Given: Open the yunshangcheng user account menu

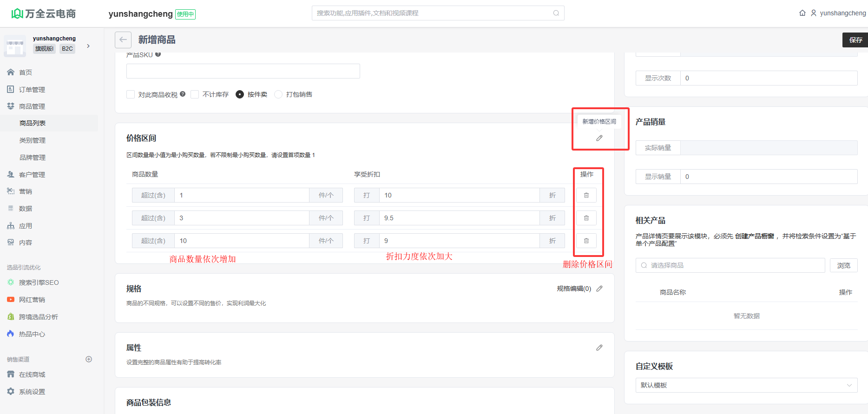Looking at the screenshot, I should (839, 13).
